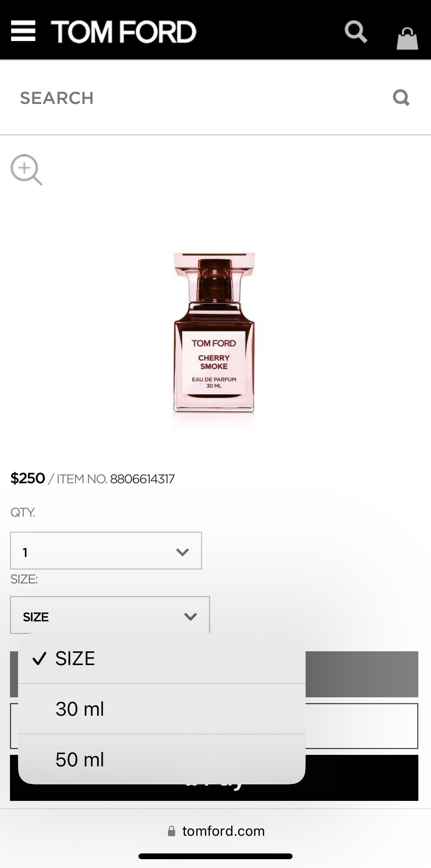The height and width of the screenshot is (868, 431).
Task: Click the quantity dropdown chevron arrow
Action: tap(183, 552)
